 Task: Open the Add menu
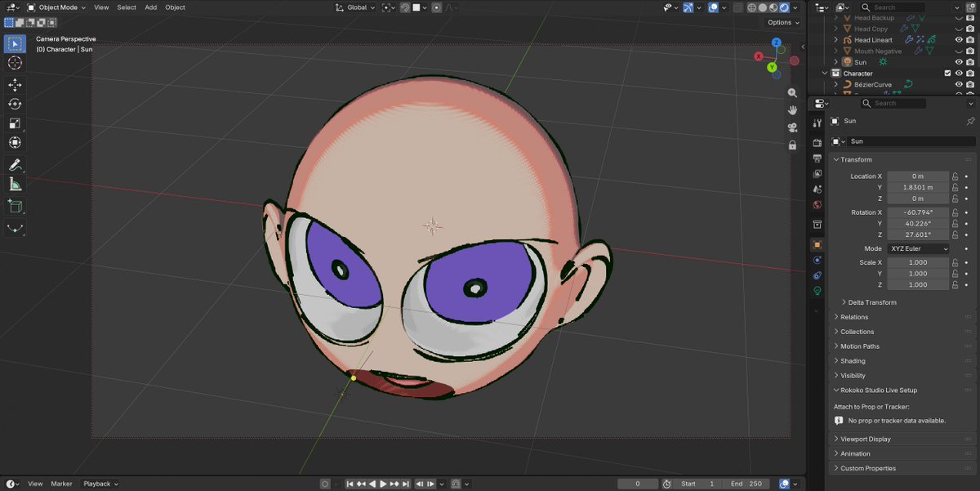click(x=151, y=7)
